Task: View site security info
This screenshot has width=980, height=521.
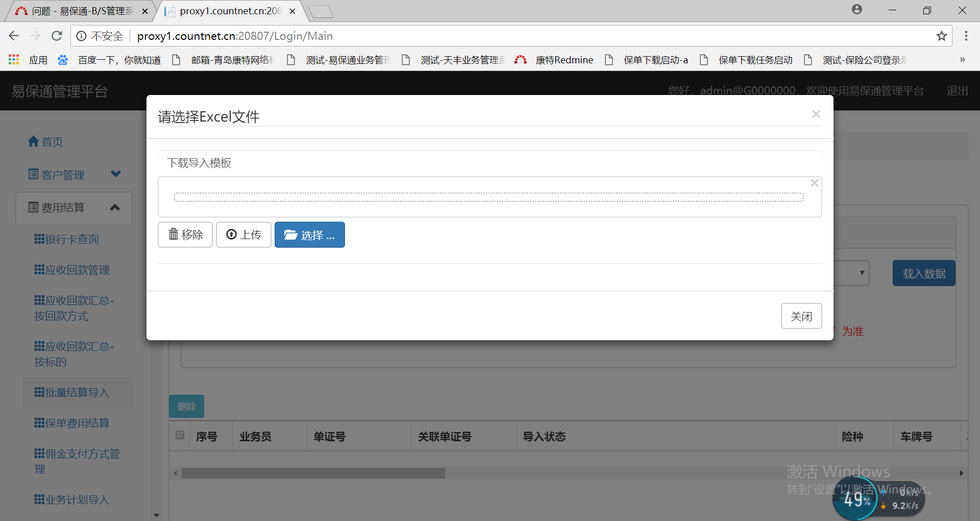Action: [x=81, y=36]
